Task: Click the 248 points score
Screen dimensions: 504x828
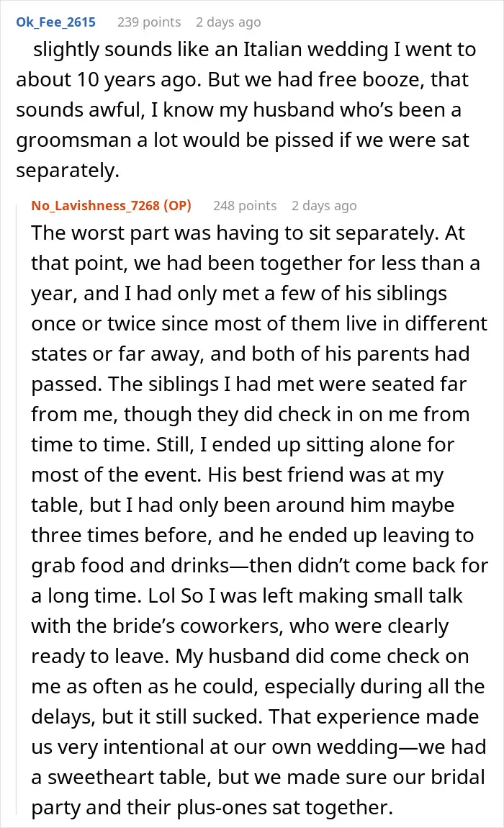Action: (245, 205)
